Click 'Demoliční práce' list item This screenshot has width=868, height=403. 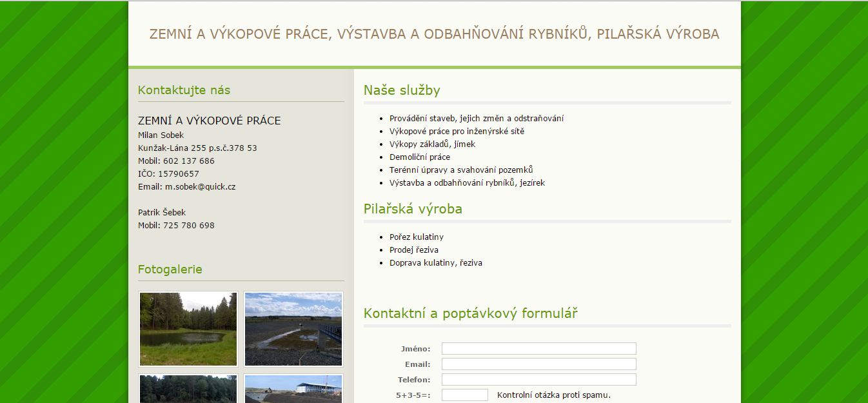click(x=420, y=157)
